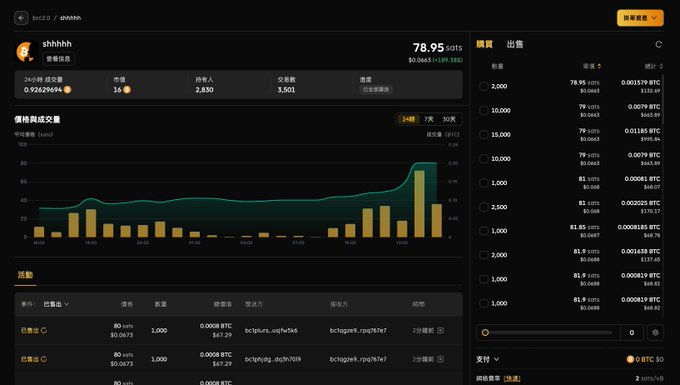Click the holders count 2,830

204,90
